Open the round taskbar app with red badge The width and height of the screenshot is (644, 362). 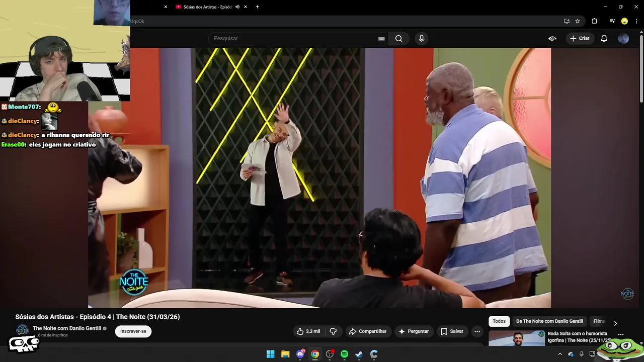click(330, 354)
